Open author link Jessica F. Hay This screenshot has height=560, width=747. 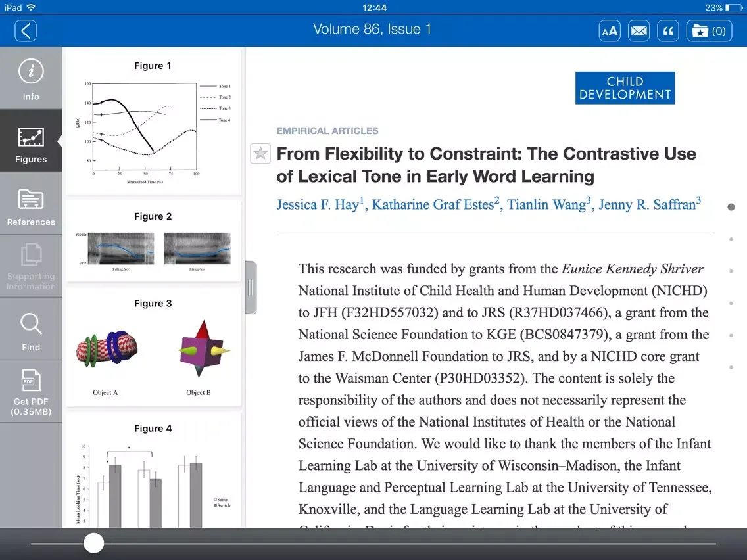[x=318, y=205]
